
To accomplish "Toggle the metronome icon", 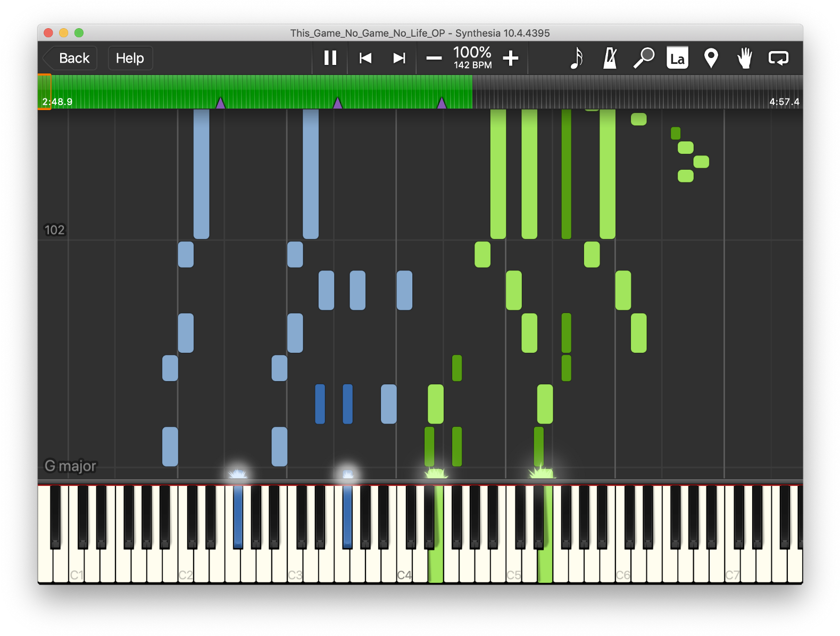I will (x=610, y=58).
